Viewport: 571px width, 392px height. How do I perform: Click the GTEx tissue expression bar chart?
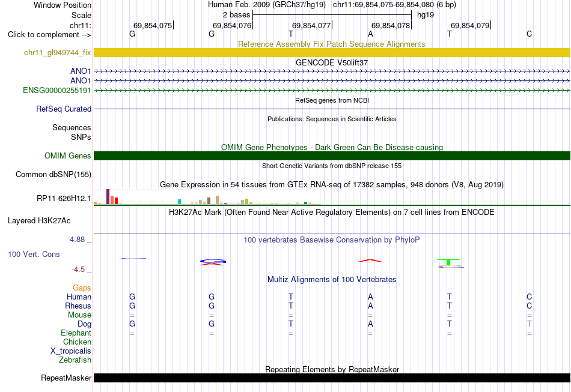(207, 197)
